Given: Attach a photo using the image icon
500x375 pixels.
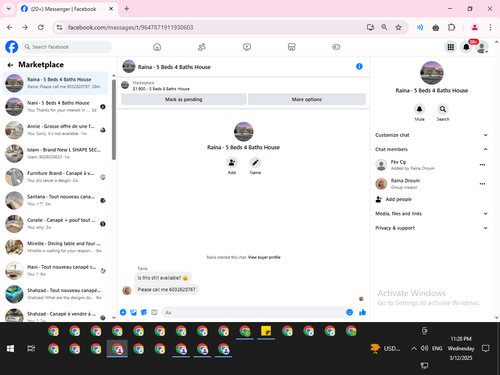Looking at the screenshot, I should click(133, 312).
